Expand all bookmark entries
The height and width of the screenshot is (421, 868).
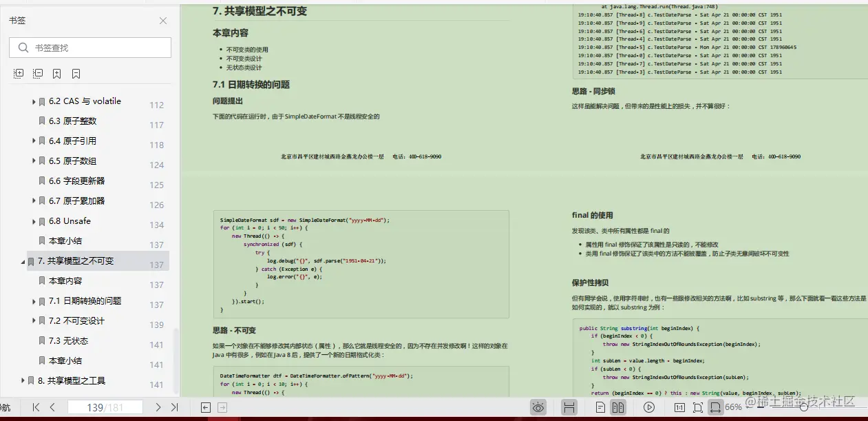[19, 73]
